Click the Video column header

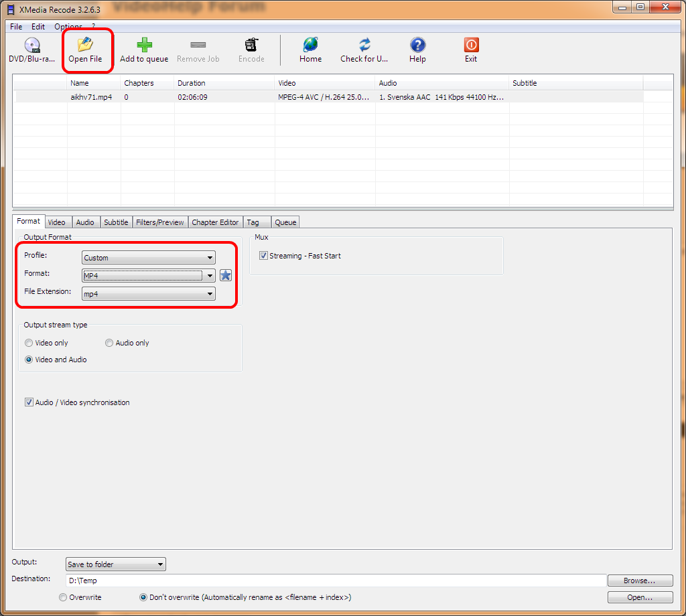(325, 83)
